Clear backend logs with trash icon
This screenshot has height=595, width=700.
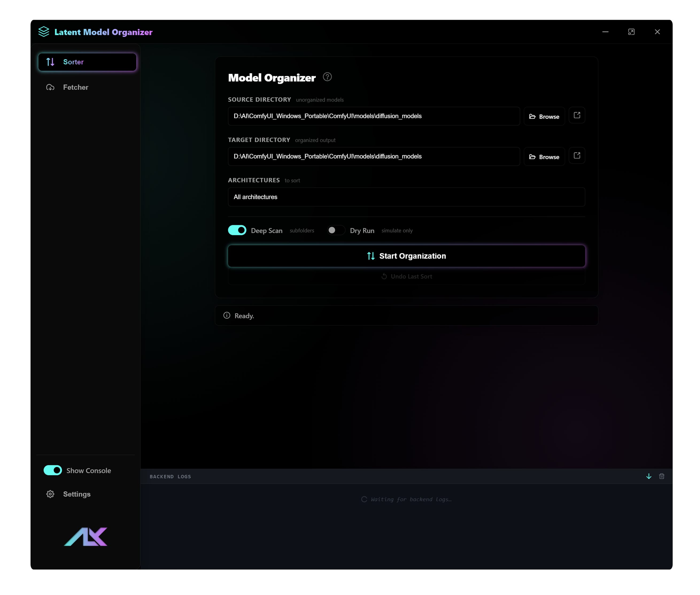662,476
